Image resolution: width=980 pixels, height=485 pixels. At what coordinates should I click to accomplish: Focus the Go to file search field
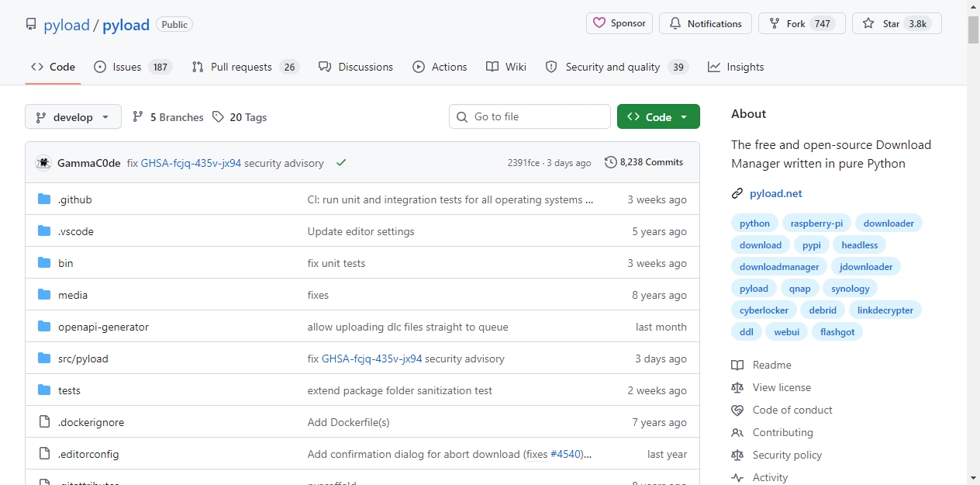point(530,116)
